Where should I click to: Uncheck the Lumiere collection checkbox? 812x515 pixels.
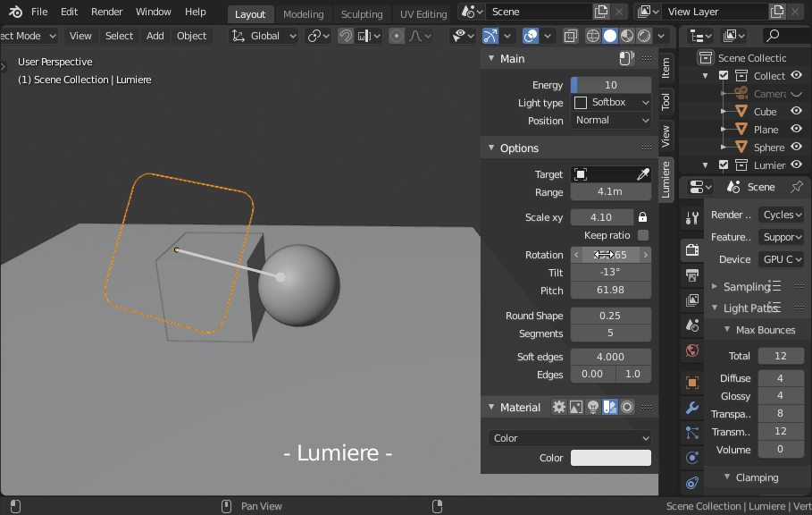[x=724, y=165]
